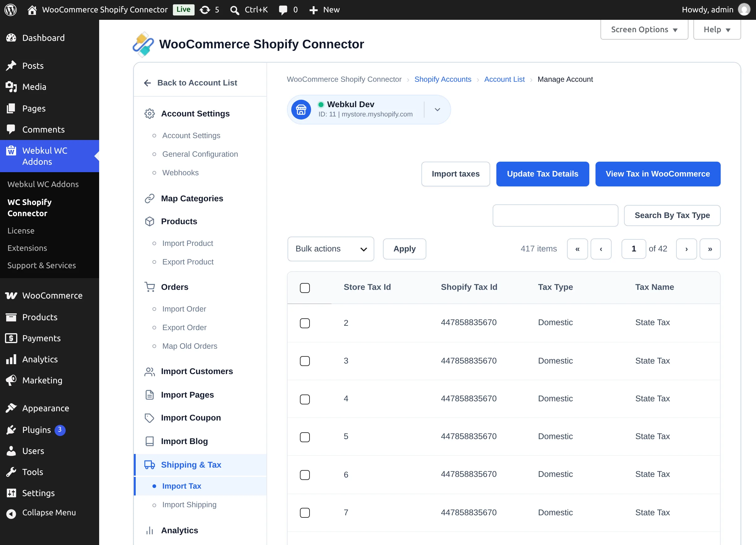The image size is (756, 545).
Task: Check the row with Store Tax Id 4
Action: (305, 399)
